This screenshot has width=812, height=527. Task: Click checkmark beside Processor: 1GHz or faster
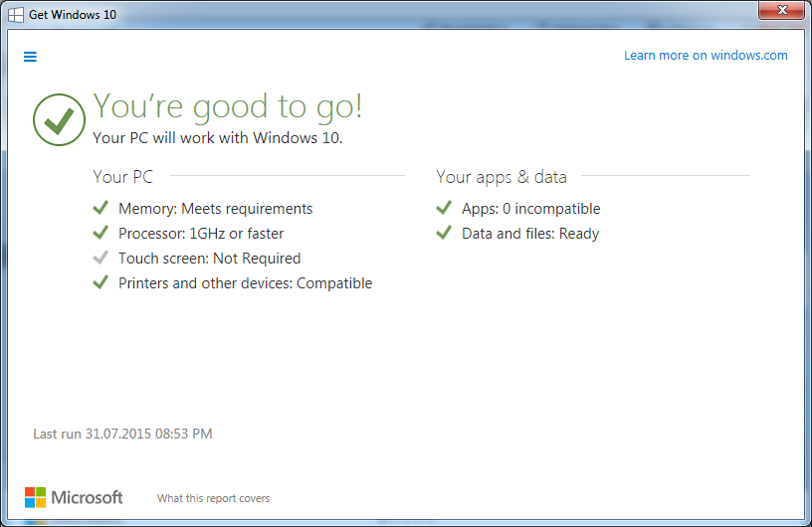101,233
